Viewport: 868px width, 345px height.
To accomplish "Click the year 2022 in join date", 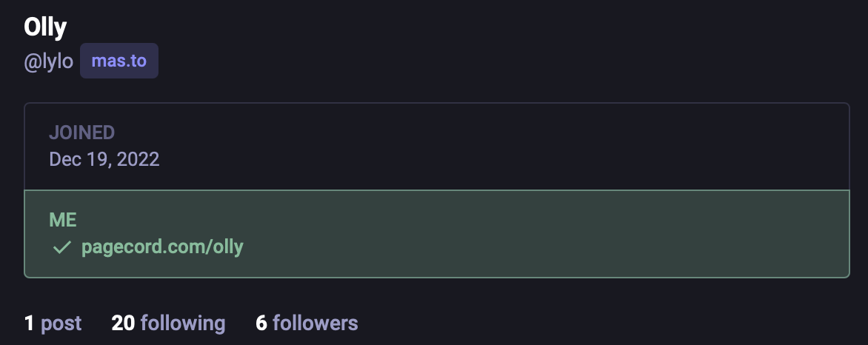I will (x=140, y=159).
